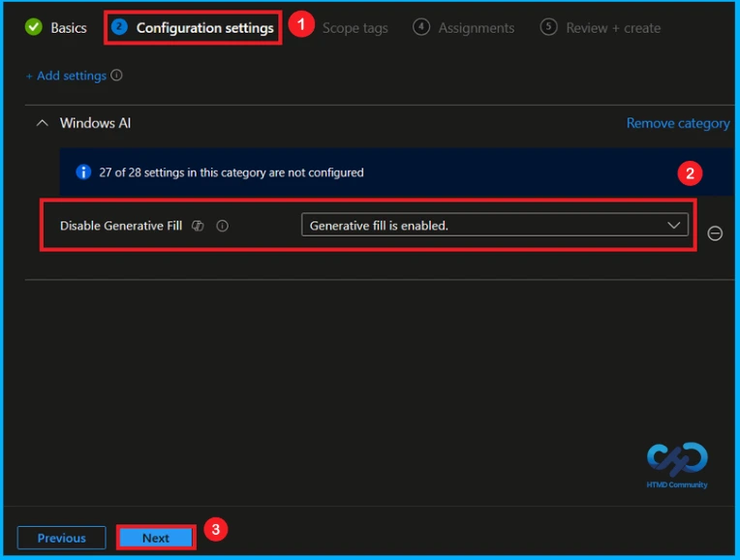Click the Add settings link
Screen dimensions: 740x560
[66, 76]
